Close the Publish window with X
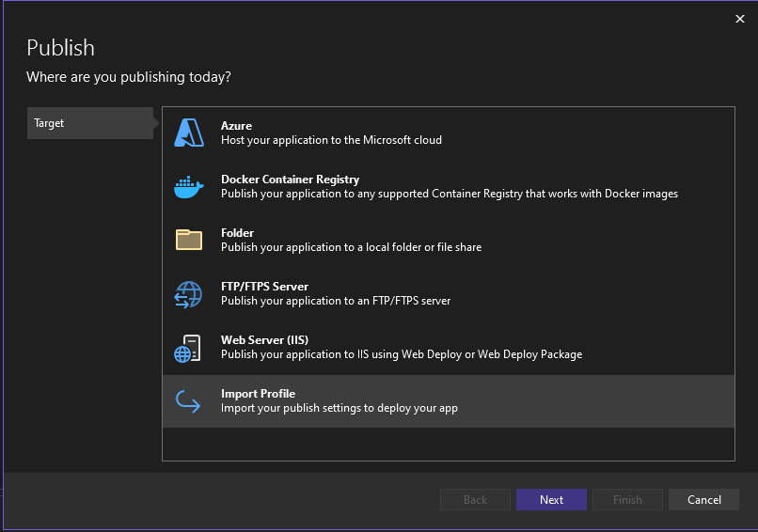758x532 pixels. [738, 18]
